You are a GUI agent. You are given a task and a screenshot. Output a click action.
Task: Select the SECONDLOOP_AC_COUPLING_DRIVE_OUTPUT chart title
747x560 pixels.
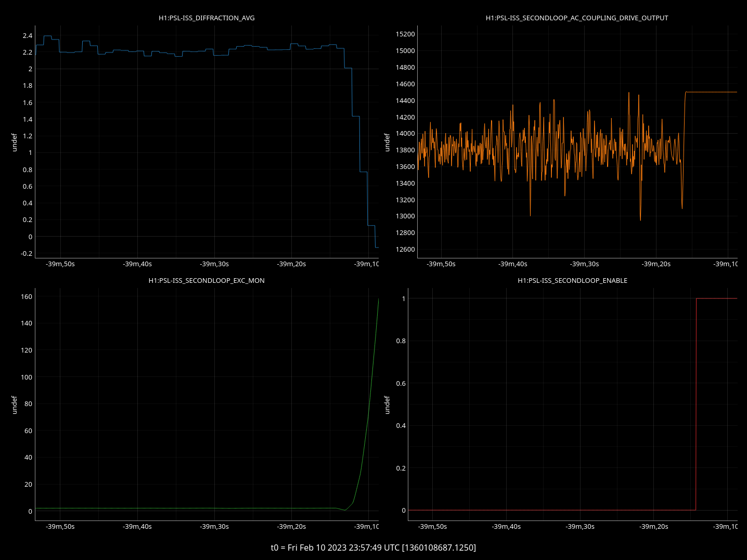(x=577, y=18)
